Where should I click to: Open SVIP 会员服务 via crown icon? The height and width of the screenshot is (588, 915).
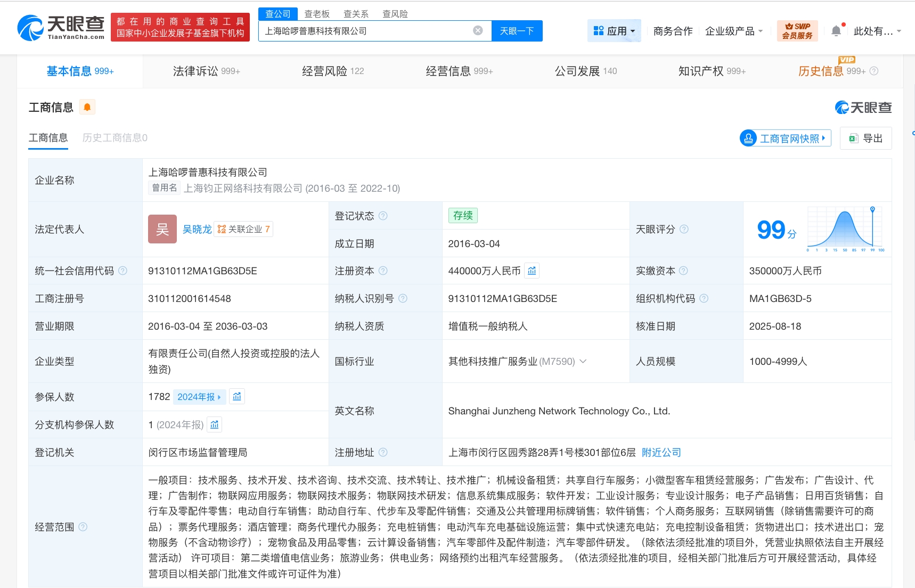797,30
